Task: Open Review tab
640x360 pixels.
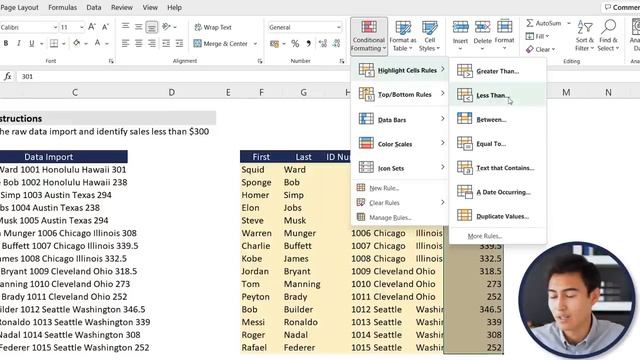Action: coord(122,7)
